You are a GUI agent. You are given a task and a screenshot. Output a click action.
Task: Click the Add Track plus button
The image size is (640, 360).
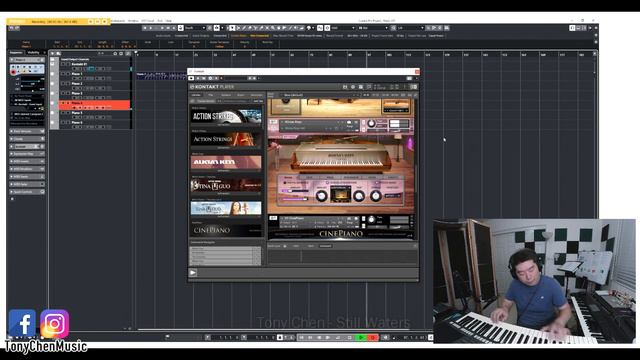click(x=52, y=53)
